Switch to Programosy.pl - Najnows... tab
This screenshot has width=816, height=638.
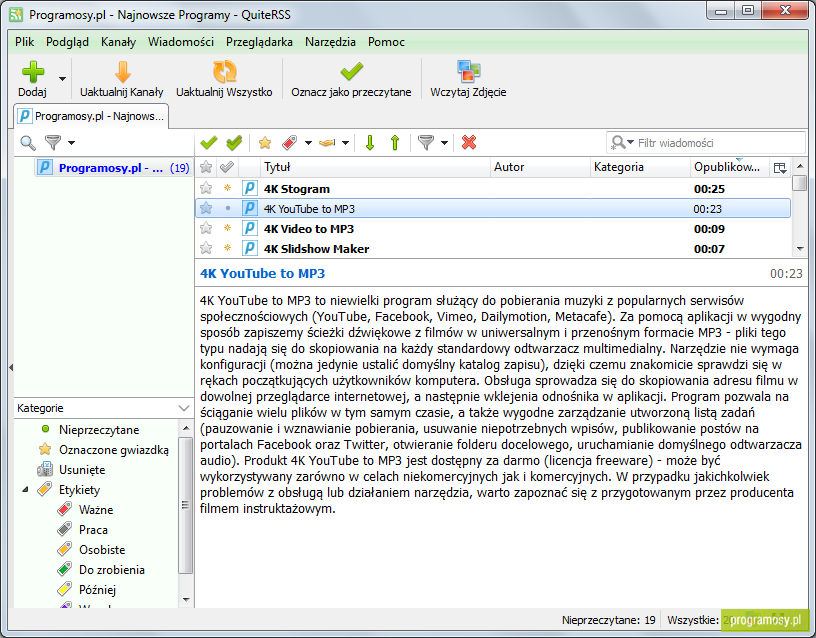point(91,116)
